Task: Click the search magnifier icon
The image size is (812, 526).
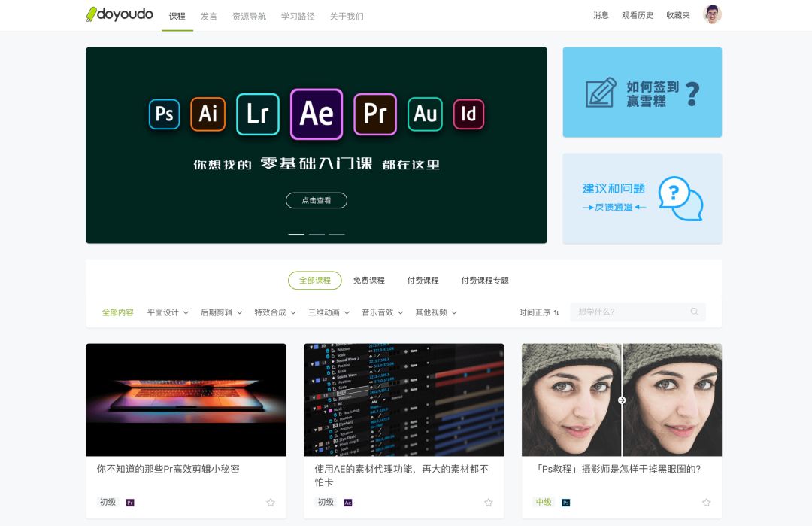Action: 695,312
